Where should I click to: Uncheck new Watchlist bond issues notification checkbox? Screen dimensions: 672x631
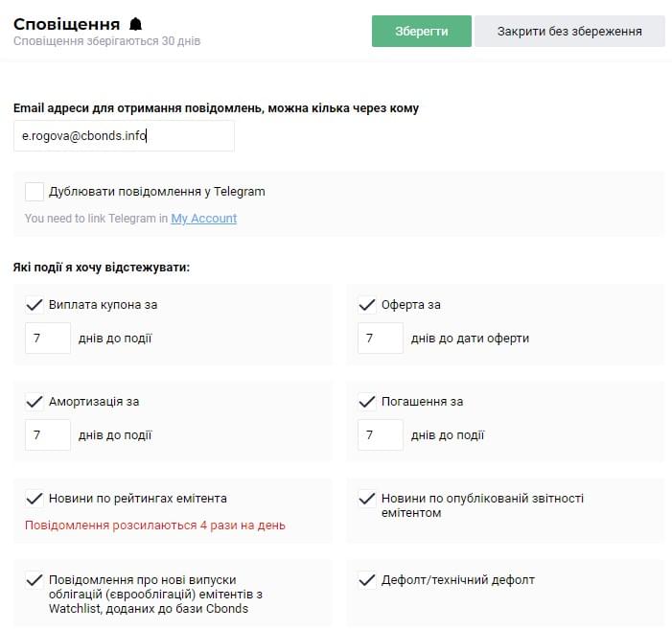click(35, 580)
